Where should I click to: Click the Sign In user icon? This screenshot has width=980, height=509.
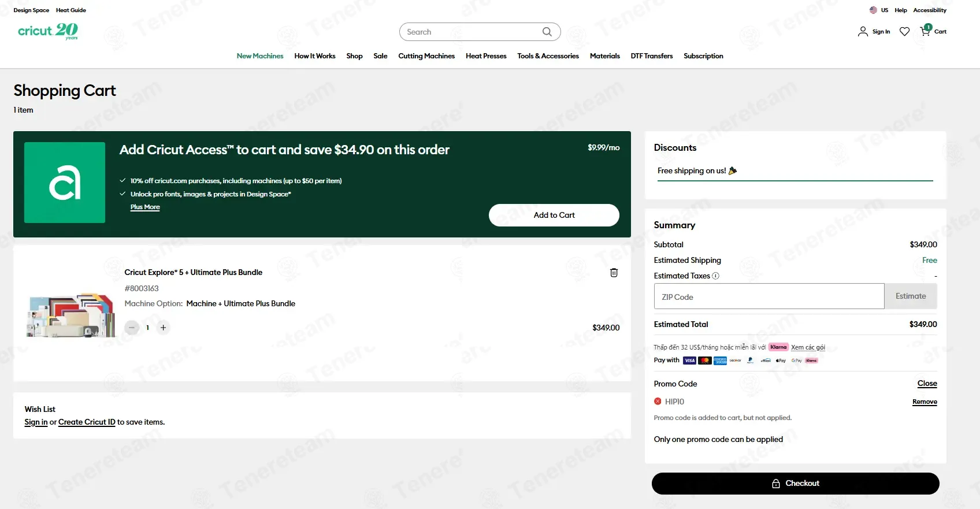[x=863, y=32]
